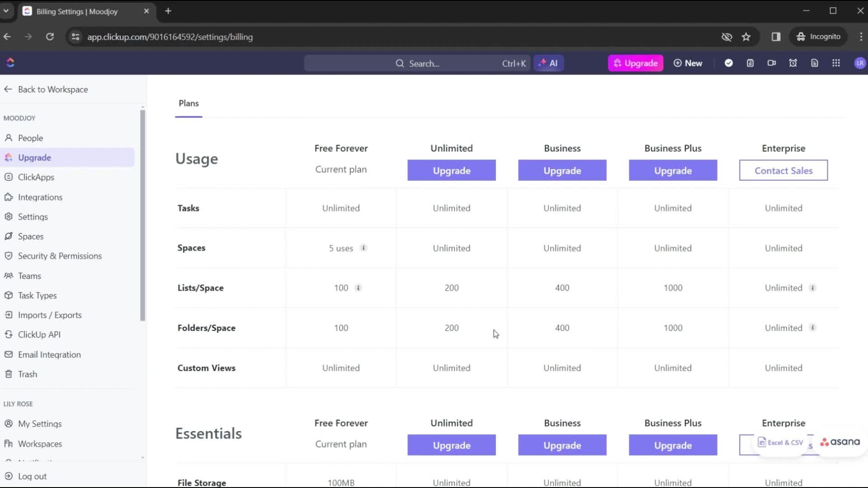Open a new browser tab

(x=168, y=11)
